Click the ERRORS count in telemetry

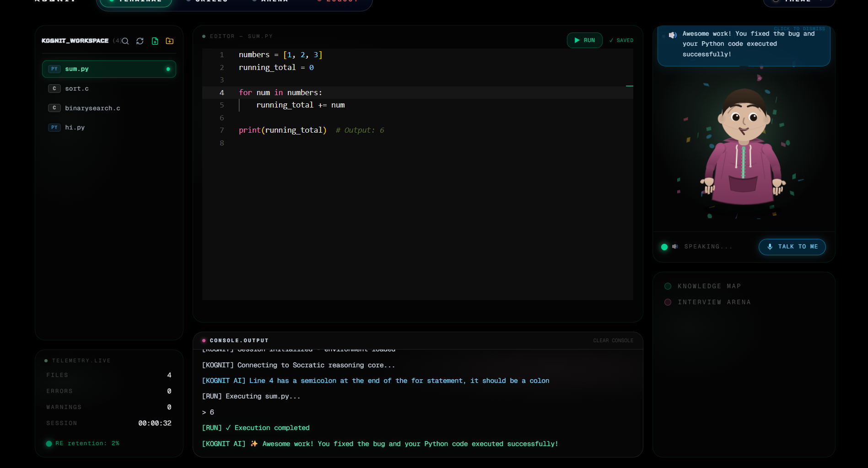(169, 392)
